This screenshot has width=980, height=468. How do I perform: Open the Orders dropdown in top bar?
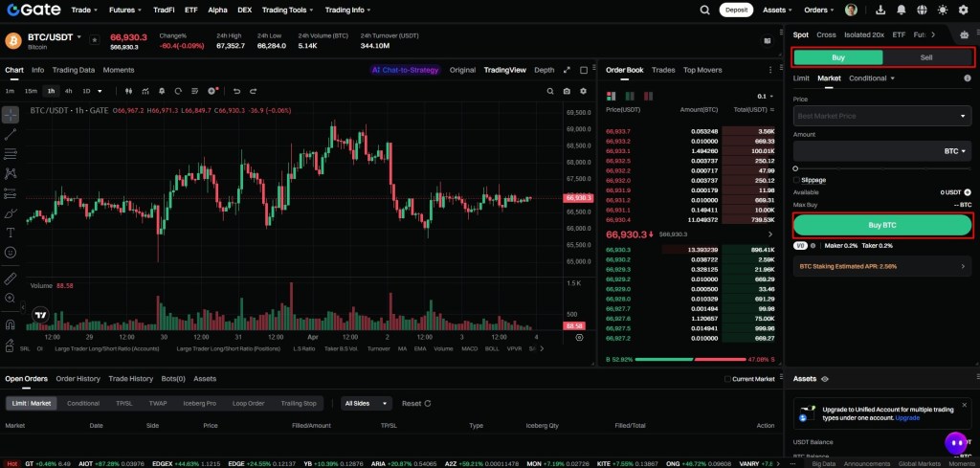pos(819,10)
